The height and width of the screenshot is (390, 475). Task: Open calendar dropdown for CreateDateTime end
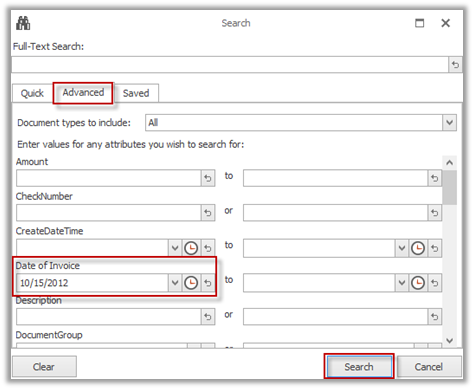(x=402, y=248)
